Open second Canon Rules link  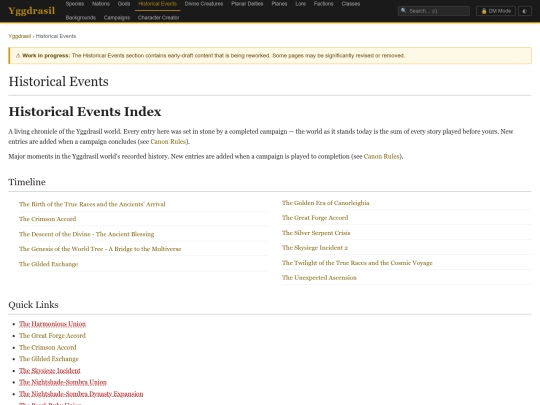[381, 156]
